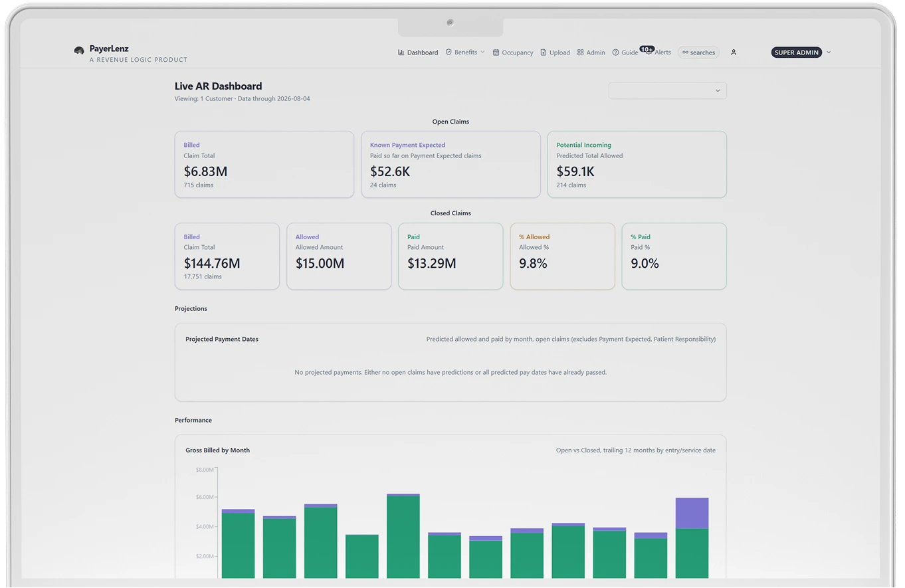The image size is (905, 588).
Task: Click the "Performance" section heading
Action: [193, 421]
